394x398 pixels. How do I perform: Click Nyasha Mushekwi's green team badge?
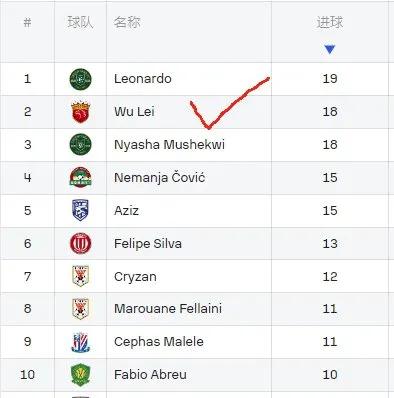click(x=81, y=144)
